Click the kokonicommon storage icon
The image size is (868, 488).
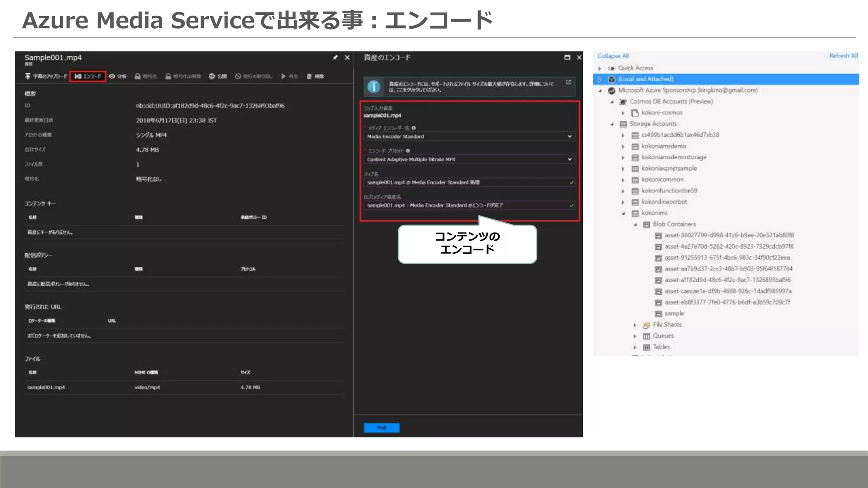coord(635,180)
